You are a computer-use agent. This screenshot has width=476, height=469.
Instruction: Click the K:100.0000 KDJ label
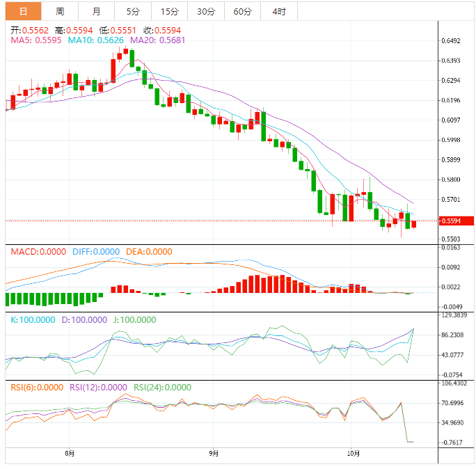tap(33, 320)
